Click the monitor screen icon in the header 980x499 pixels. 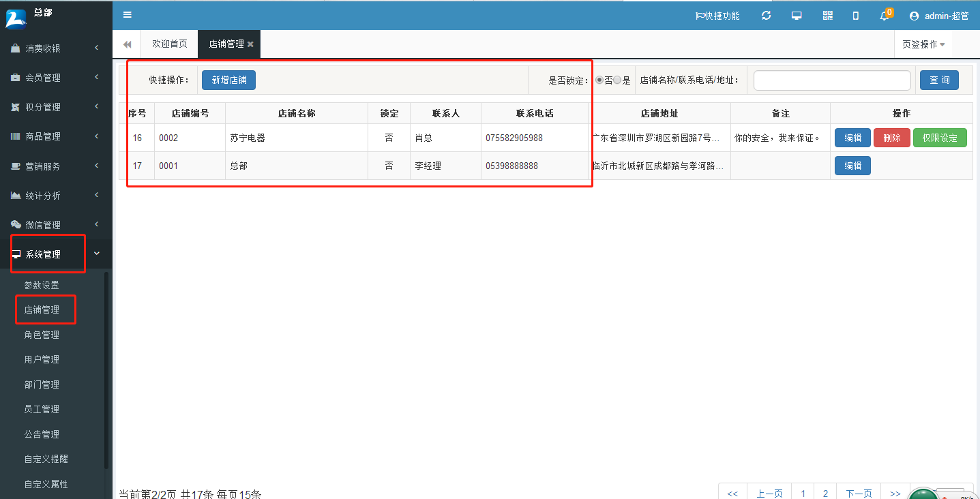pyautogui.click(x=796, y=15)
